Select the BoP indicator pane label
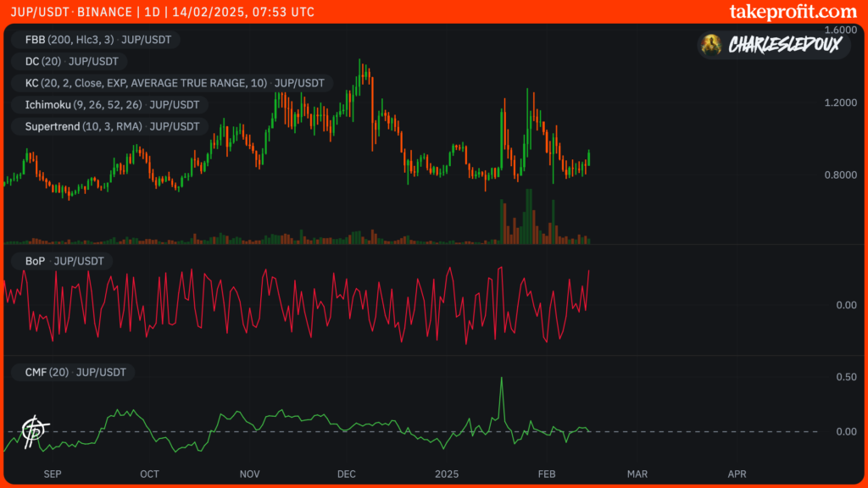This screenshot has width=868, height=488. click(x=59, y=261)
